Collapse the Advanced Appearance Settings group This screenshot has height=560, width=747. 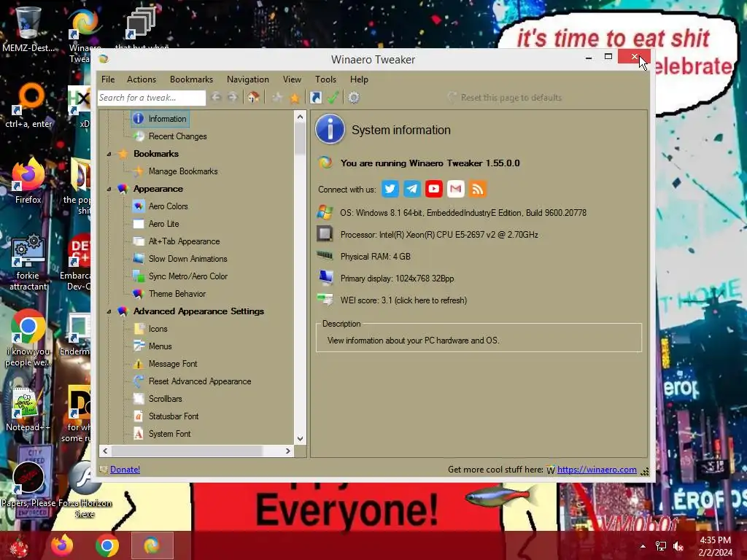point(109,311)
